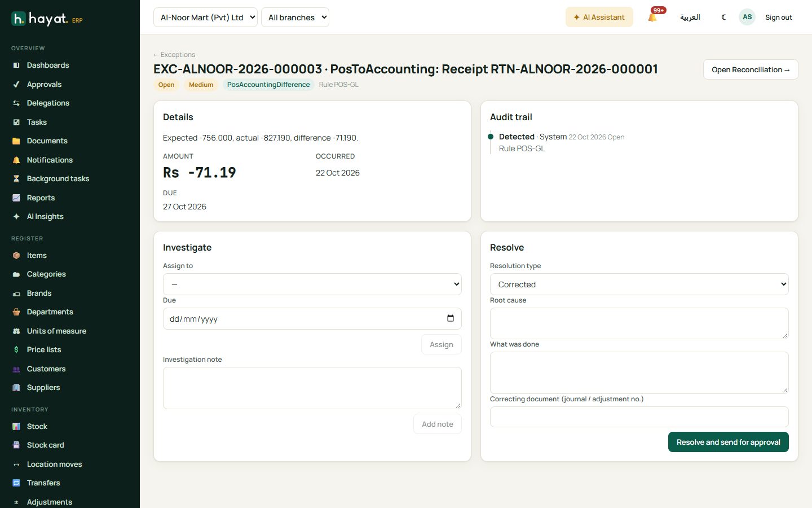Click the AI Assistant button
The width and height of the screenshot is (812, 508).
pyautogui.click(x=599, y=17)
